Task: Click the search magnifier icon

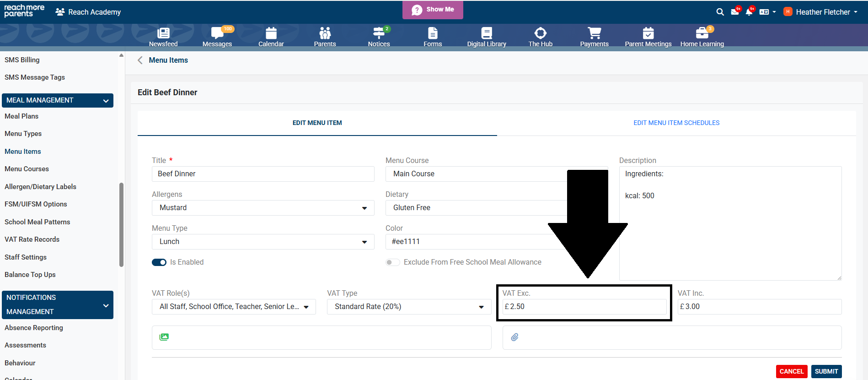Action: tap(720, 12)
